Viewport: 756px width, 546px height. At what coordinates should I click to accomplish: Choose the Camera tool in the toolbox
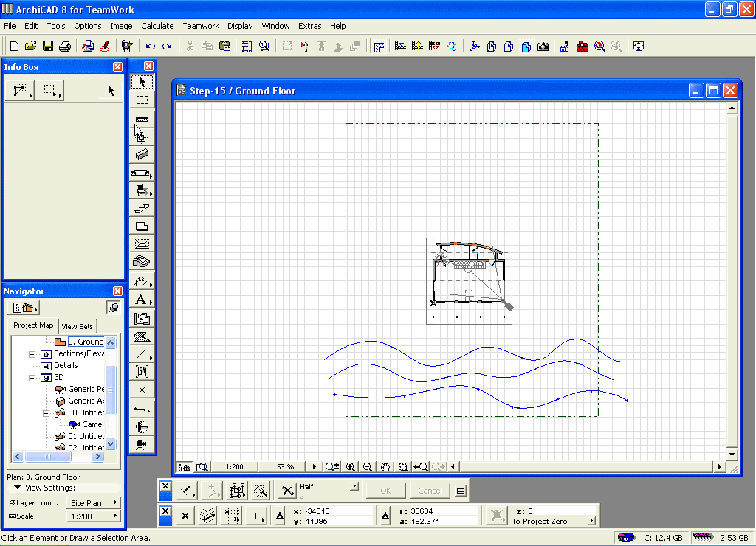click(142, 444)
